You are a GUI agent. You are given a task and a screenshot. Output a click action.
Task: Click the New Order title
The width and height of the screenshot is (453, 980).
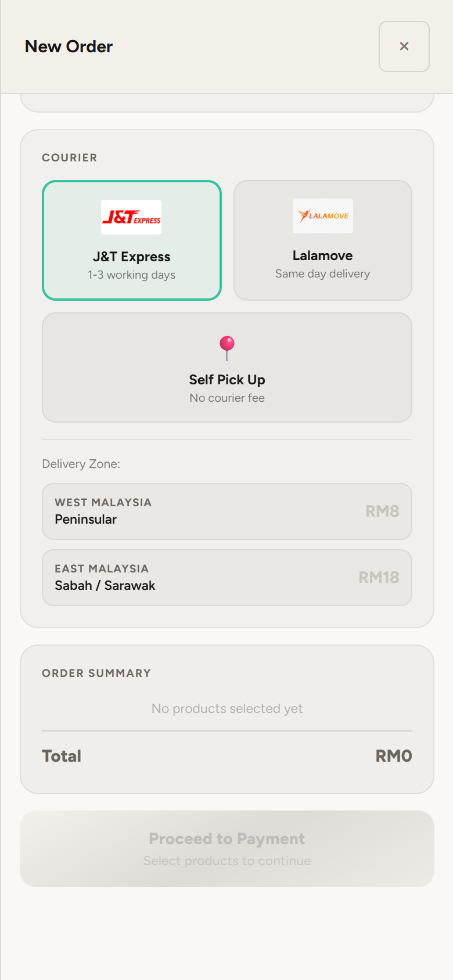coord(69,46)
